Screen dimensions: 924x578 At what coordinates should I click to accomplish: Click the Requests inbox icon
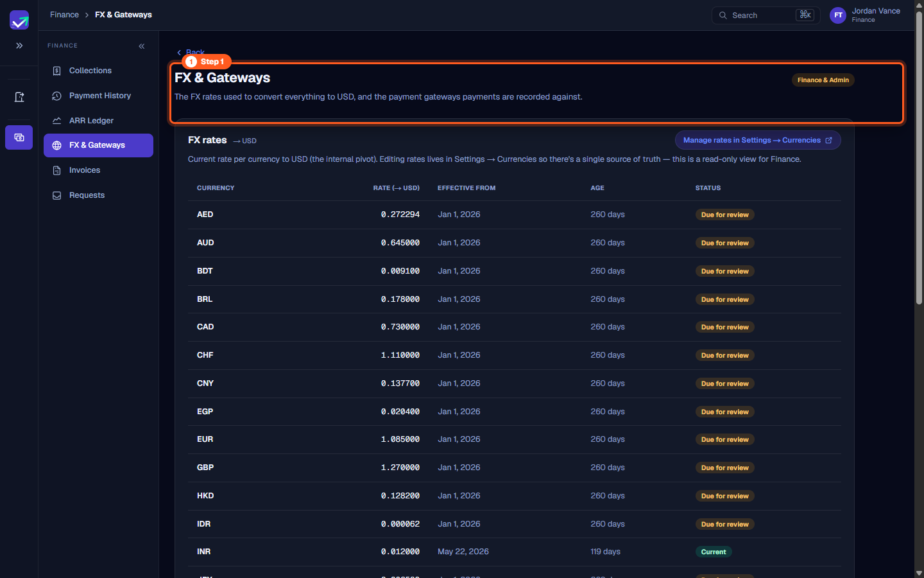click(x=57, y=195)
